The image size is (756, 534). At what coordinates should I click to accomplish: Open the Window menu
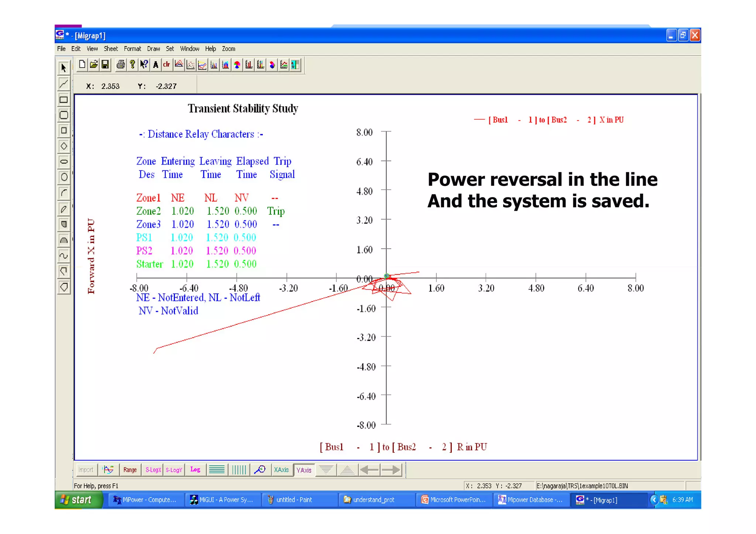(190, 49)
